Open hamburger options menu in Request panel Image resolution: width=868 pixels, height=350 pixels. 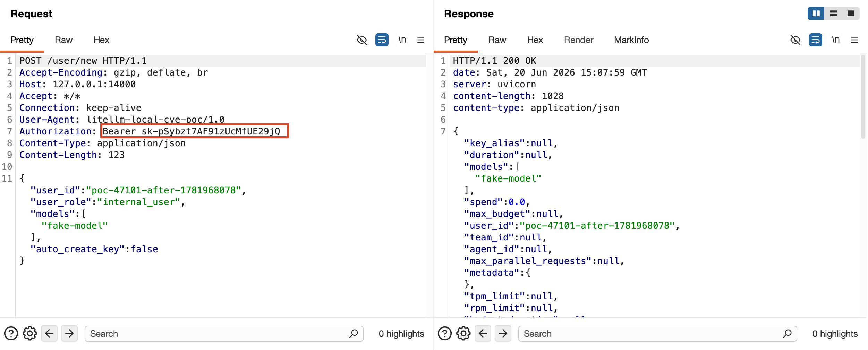click(421, 40)
